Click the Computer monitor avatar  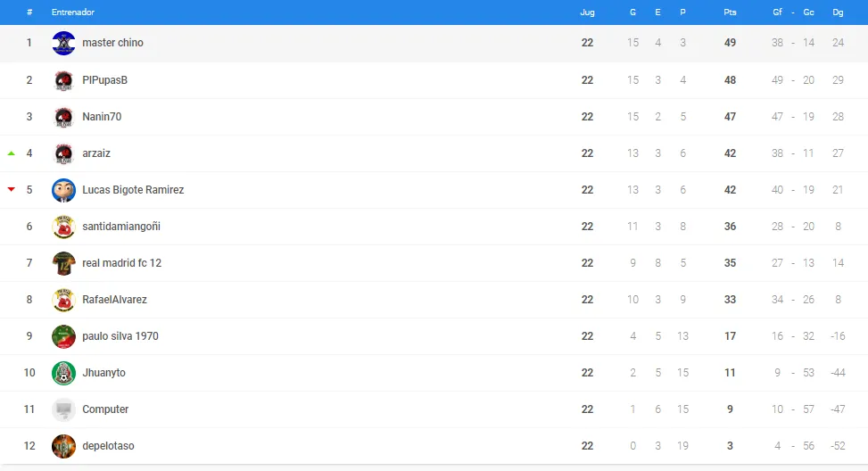(63, 409)
